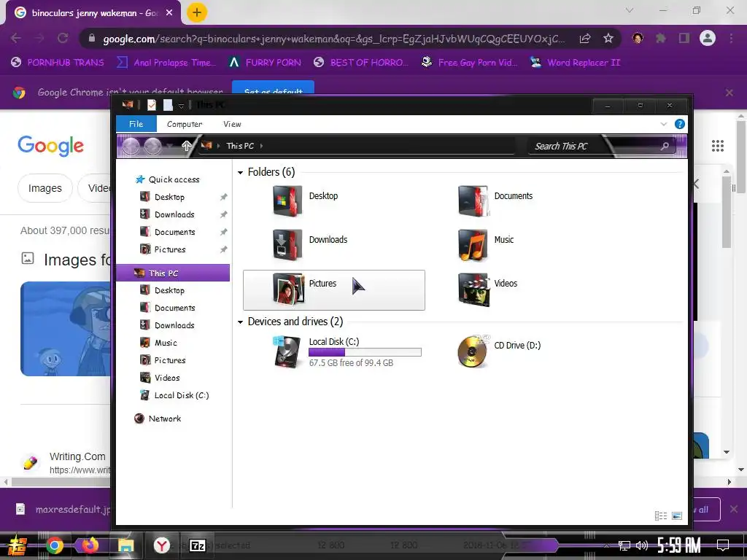747x560 pixels.
Task: Launch Firefox from the taskbar
Action: click(x=90, y=545)
